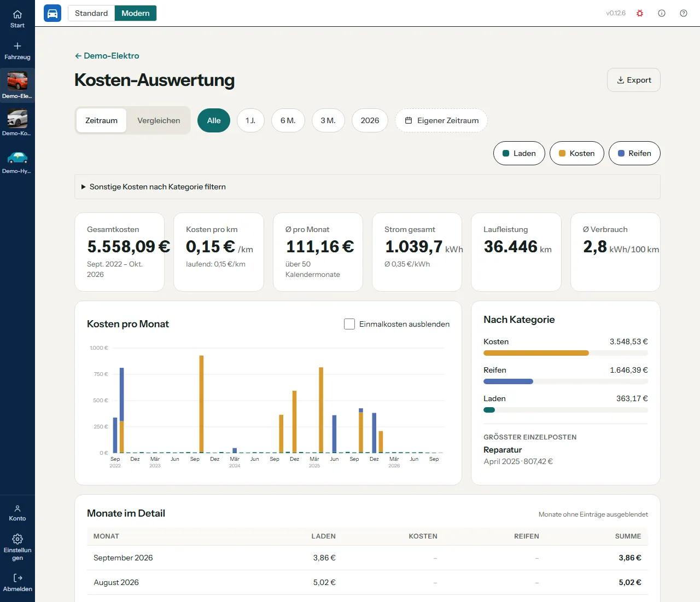The height and width of the screenshot is (602, 700).
Task: Toggle the Kosten category filter chip
Action: (576, 153)
